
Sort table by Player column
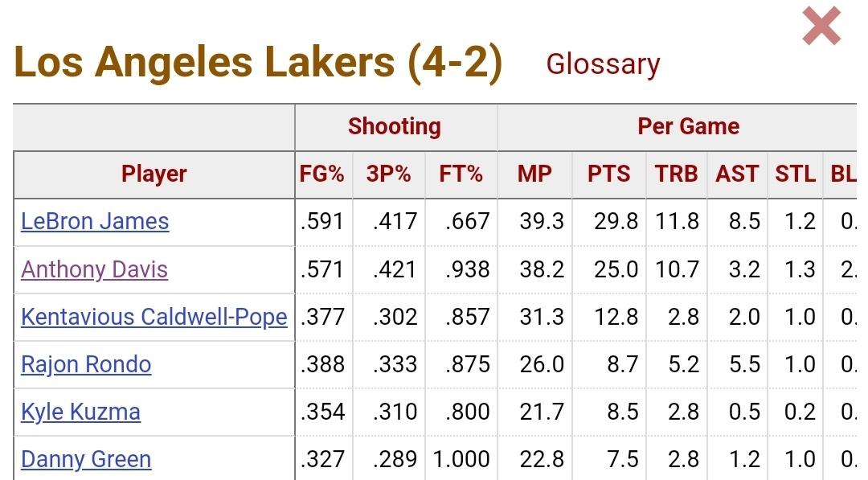pyautogui.click(x=154, y=174)
